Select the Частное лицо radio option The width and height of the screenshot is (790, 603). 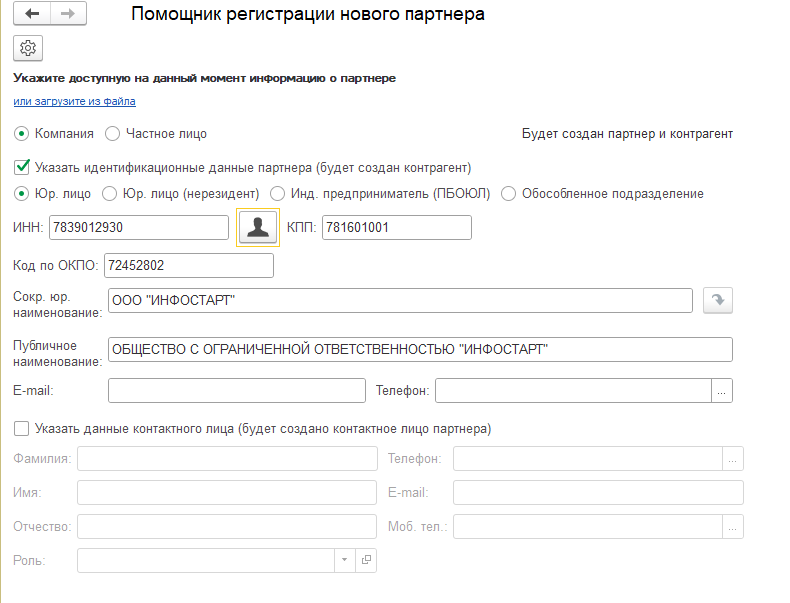(112, 133)
